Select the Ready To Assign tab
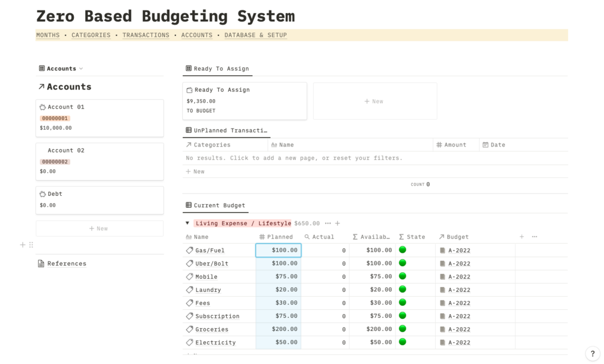This screenshot has height=364, width=604. pos(217,68)
